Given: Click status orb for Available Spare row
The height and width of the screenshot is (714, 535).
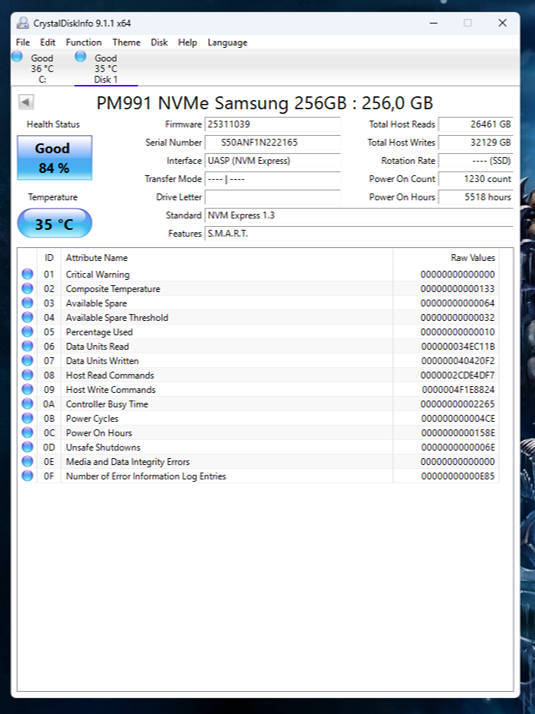Looking at the screenshot, I should click(x=27, y=303).
